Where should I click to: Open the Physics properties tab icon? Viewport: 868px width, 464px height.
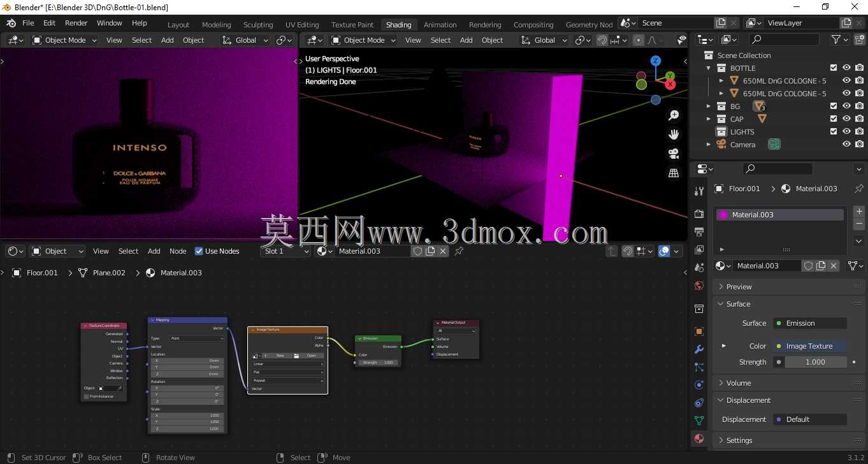point(699,385)
